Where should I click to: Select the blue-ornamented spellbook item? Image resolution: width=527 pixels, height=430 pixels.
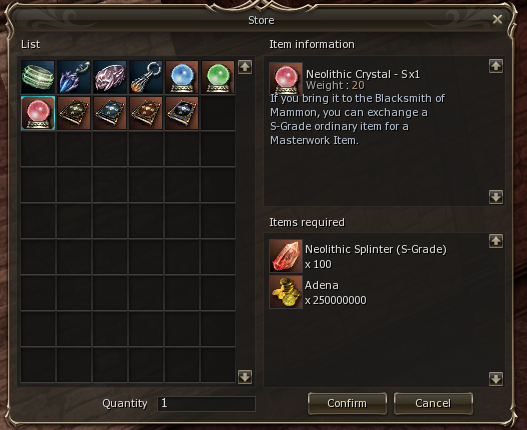110,113
